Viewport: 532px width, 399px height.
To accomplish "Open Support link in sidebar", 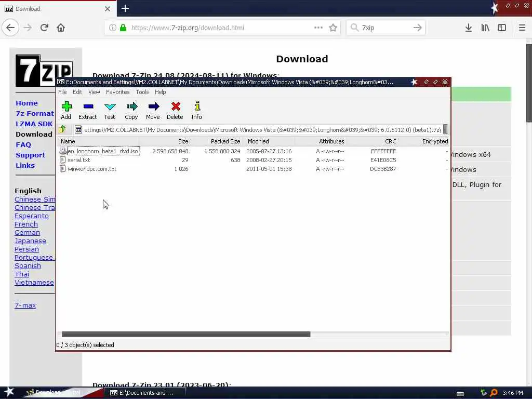I will pos(30,155).
